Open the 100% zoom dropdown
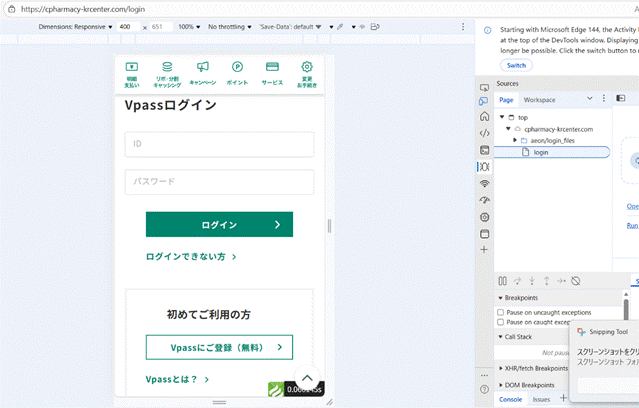Viewport: 639px width, 408px height. [188, 27]
